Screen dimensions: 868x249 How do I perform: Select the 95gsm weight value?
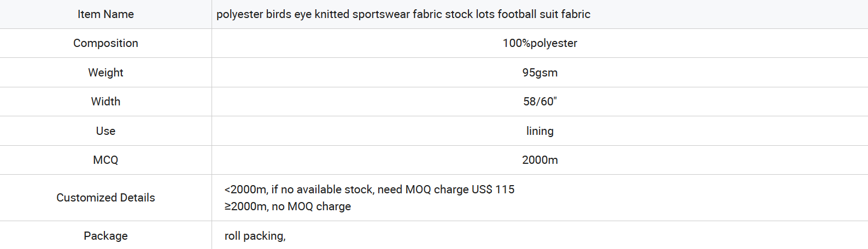(x=540, y=73)
